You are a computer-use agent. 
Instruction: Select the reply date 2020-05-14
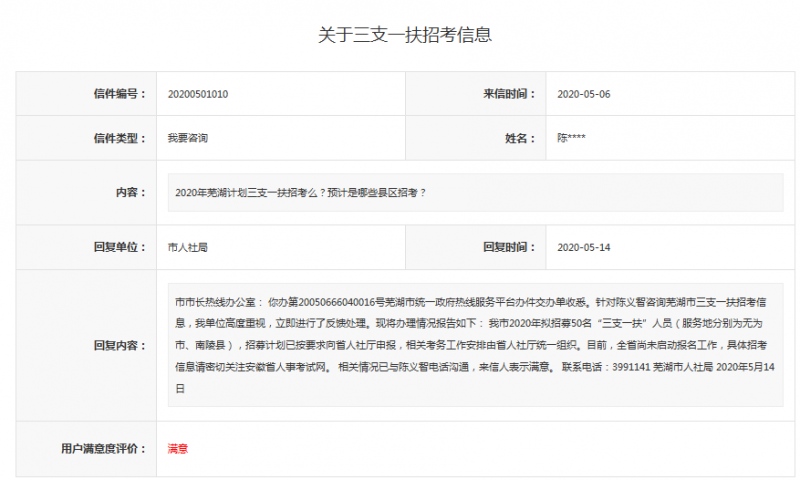pos(583,246)
